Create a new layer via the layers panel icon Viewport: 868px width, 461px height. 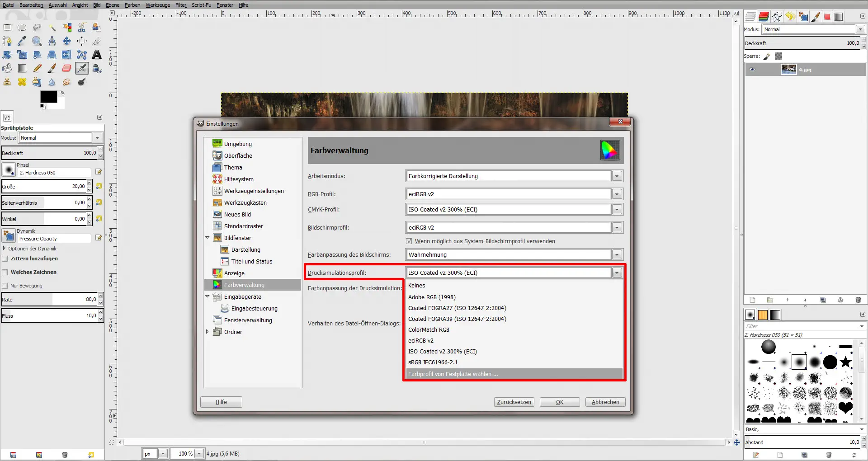tap(752, 300)
